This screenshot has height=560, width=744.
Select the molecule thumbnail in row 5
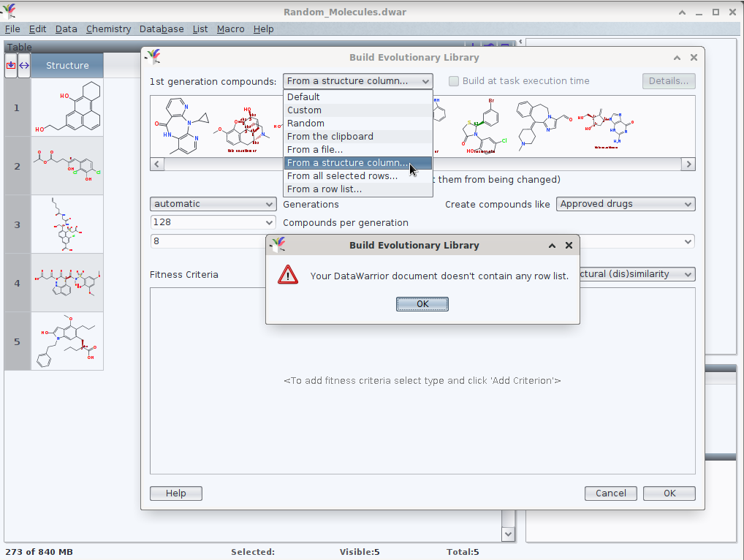[x=67, y=341]
